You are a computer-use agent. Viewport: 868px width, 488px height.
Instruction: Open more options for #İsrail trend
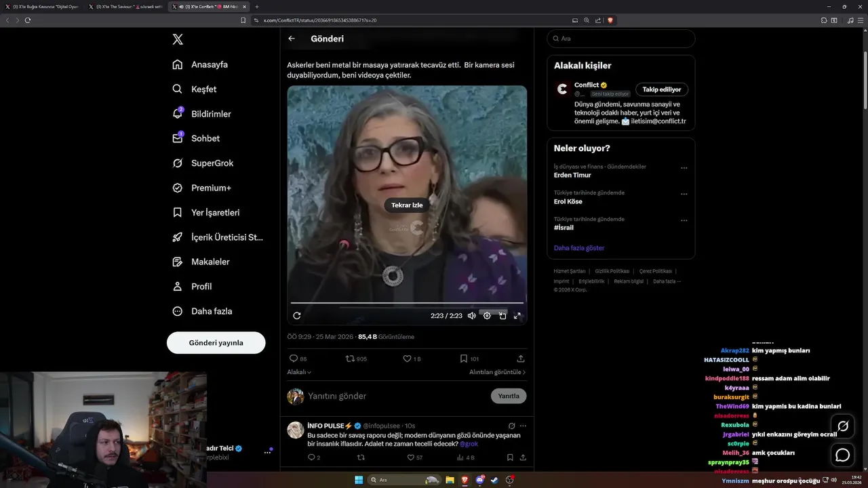[684, 220]
